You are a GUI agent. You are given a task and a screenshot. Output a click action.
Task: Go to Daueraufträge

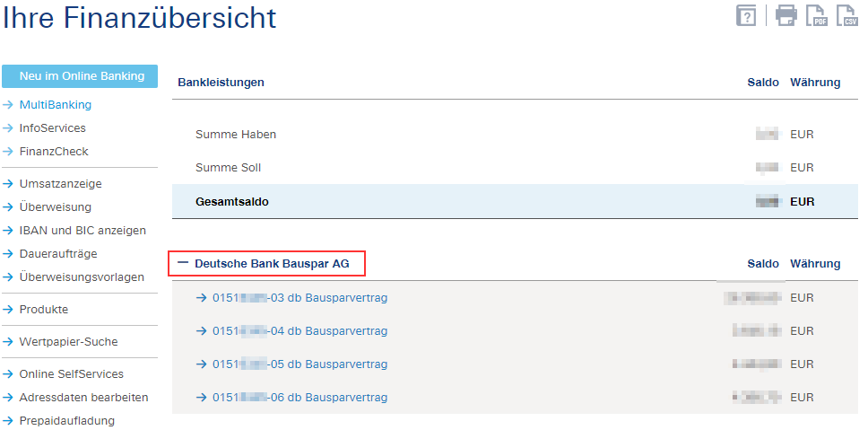coord(58,253)
